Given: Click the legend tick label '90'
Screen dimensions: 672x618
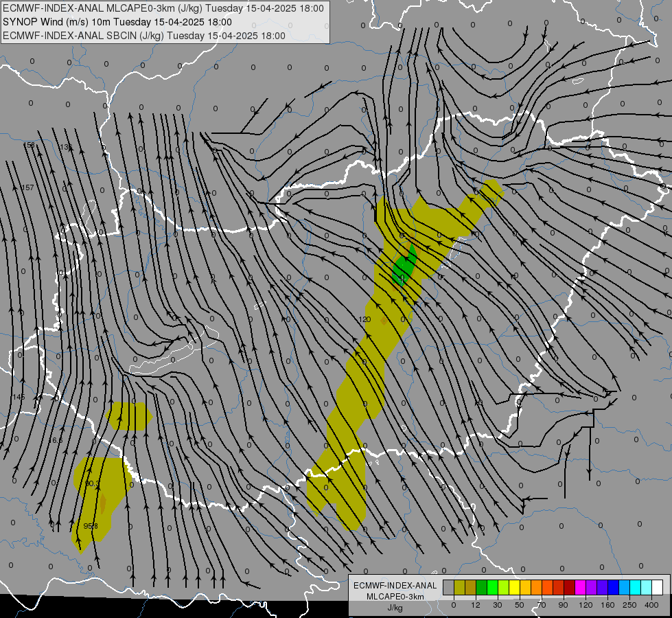Looking at the screenshot, I should coord(563,605).
